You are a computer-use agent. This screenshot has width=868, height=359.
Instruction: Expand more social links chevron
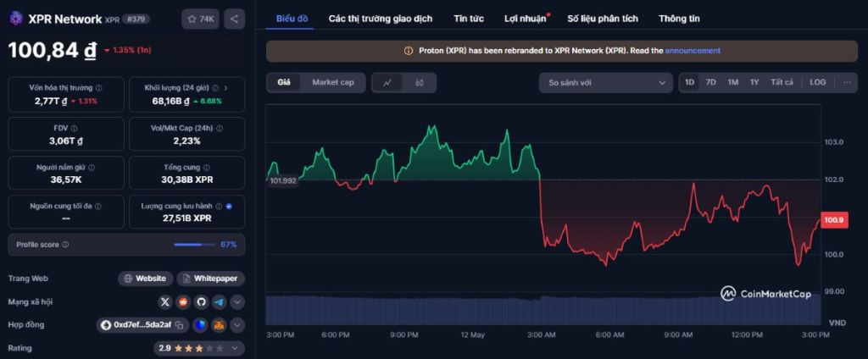(237, 301)
